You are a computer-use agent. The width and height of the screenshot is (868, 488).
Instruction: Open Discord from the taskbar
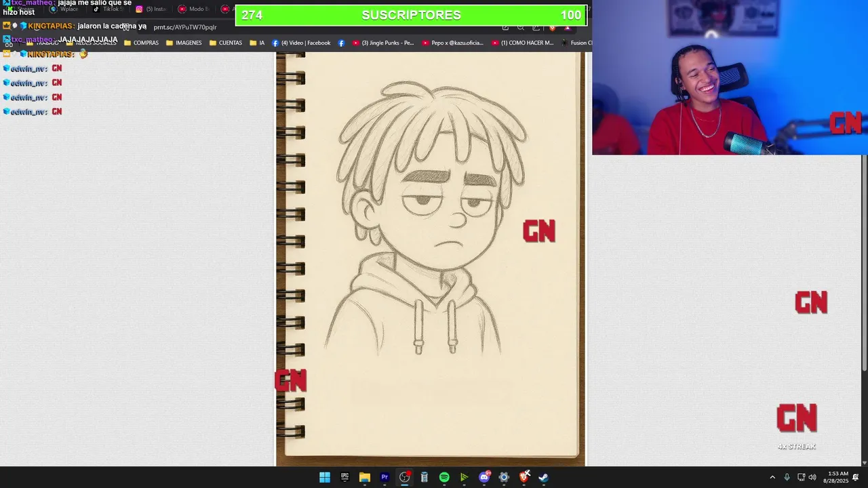pos(484,477)
